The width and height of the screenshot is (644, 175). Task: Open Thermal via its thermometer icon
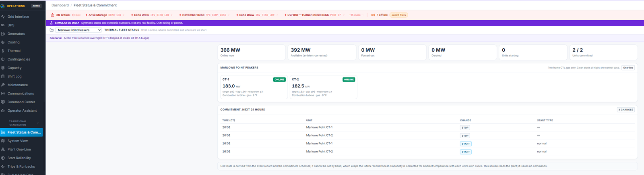pos(3,51)
